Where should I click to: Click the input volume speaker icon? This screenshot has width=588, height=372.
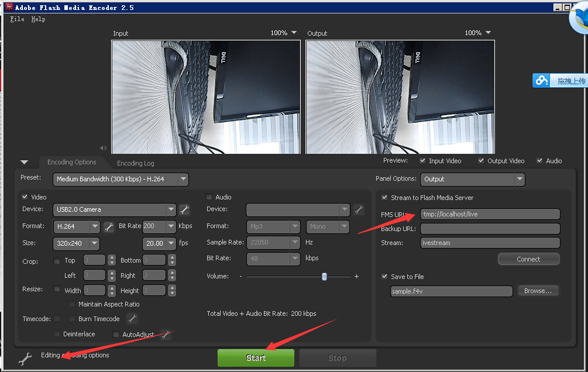(x=103, y=148)
